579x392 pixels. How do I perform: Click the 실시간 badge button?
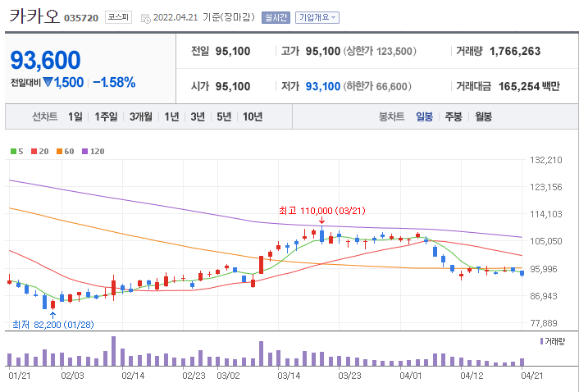[x=276, y=18]
